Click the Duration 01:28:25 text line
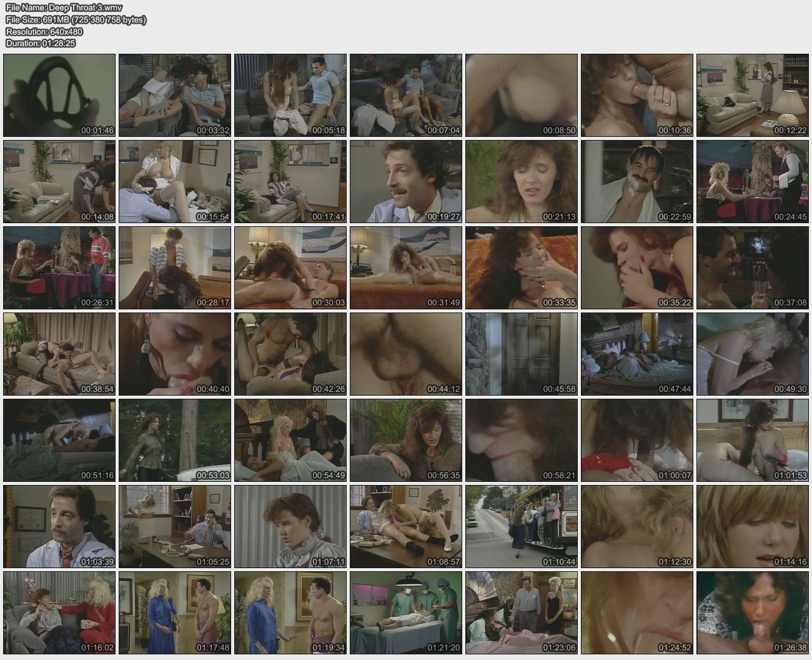Image resolution: width=812 pixels, height=660 pixels. [x=41, y=44]
